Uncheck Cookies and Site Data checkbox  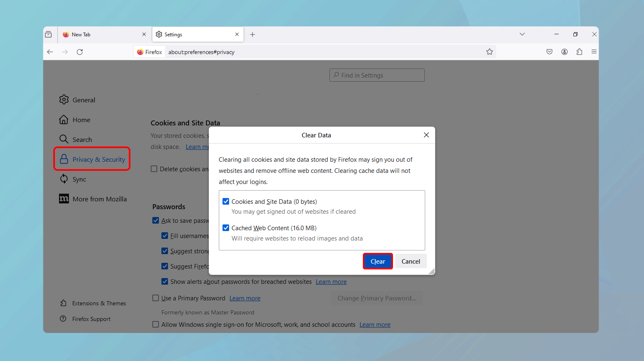click(x=226, y=201)
